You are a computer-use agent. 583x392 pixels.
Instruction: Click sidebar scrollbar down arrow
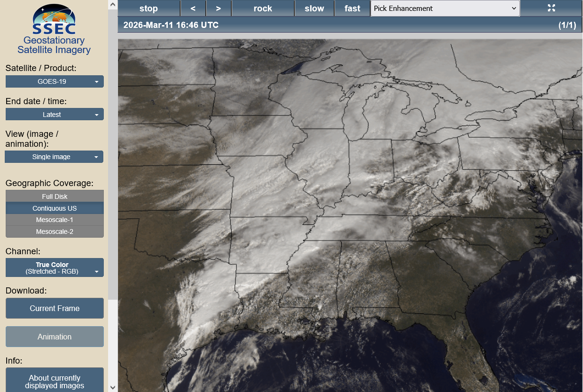[113, 387]
